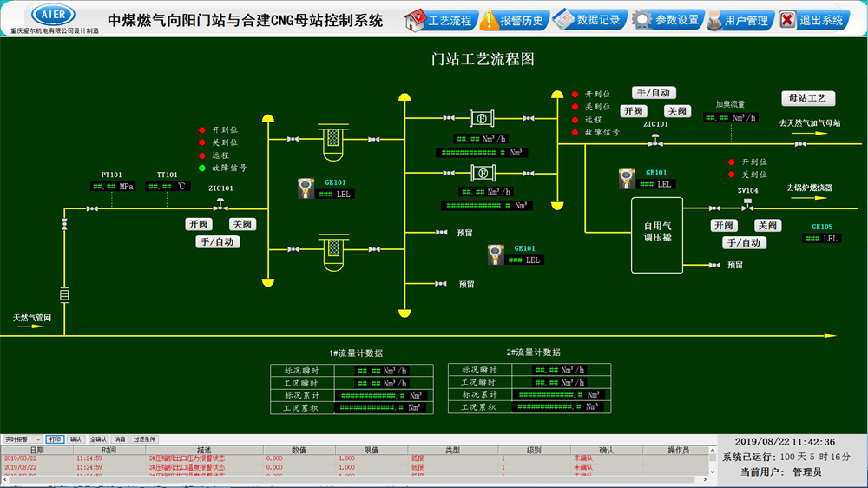The height and width of the screenshot is (488, 868).
Task: Click the 全确认 acknowledge-all button
Action: tap(98, 439)
